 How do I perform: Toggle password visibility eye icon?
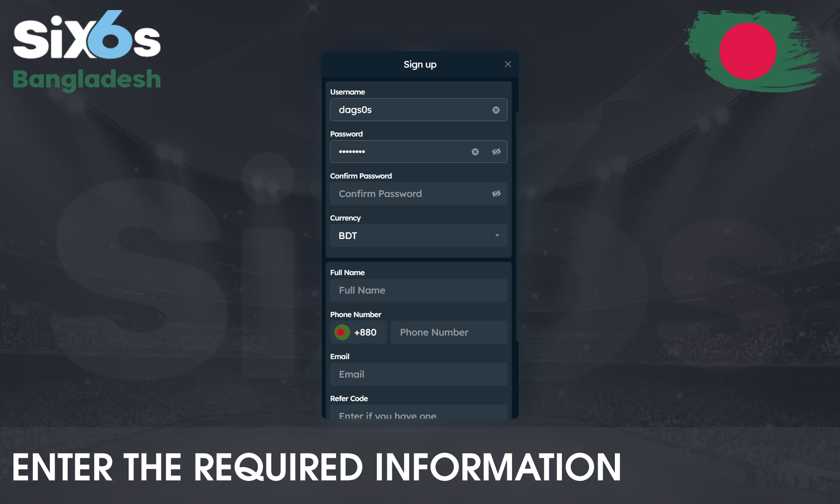pos(496,151)
